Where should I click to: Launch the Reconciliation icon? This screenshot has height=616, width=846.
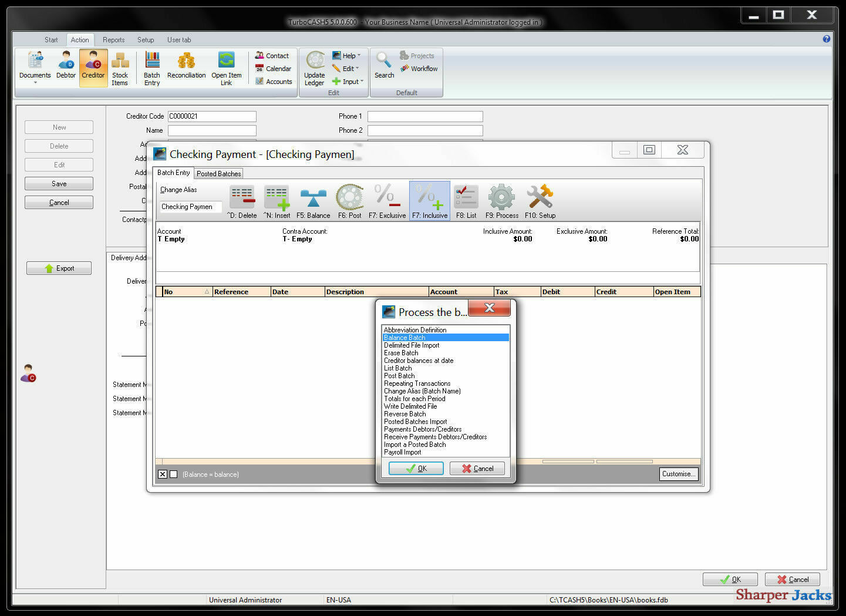tap(186, 66)
